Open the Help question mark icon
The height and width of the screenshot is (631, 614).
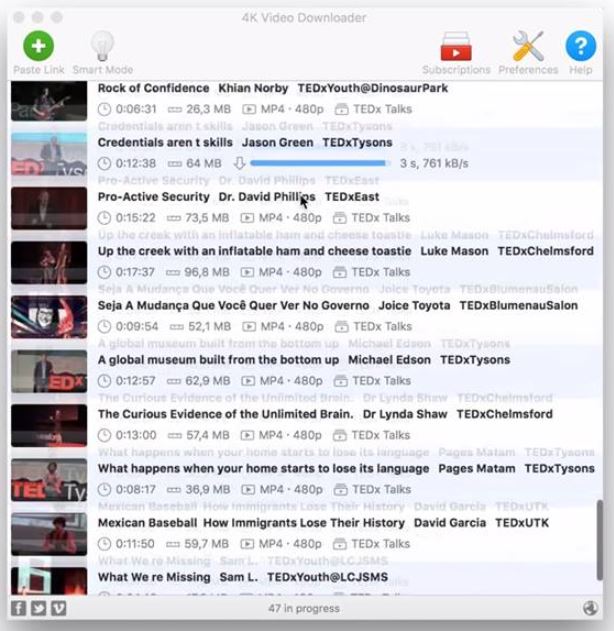pyautogui.click(x=580, y=47)
